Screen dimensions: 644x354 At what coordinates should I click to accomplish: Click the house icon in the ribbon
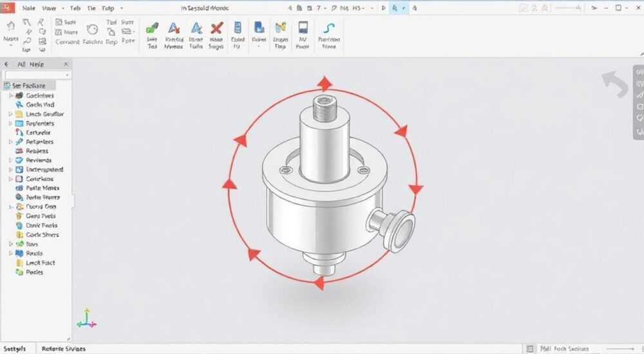(x=11, y=26)
